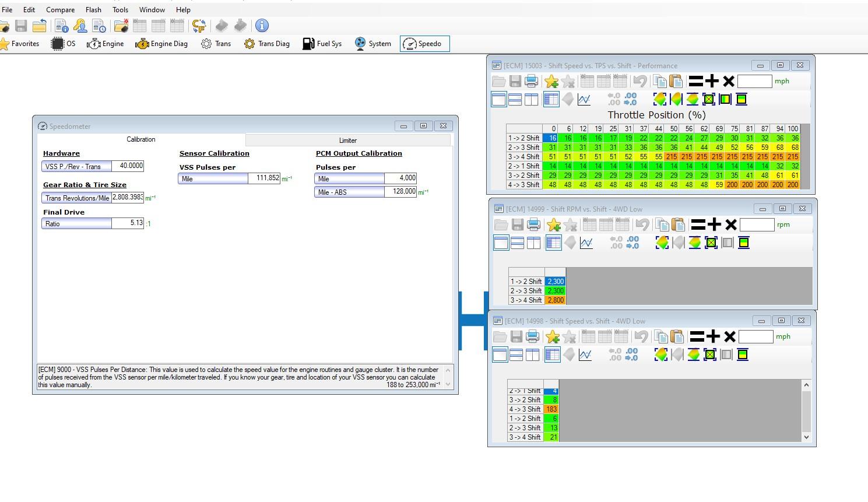
Task: Click the multiply icon in the Performance table toolbar
Action: pos(729,82)
